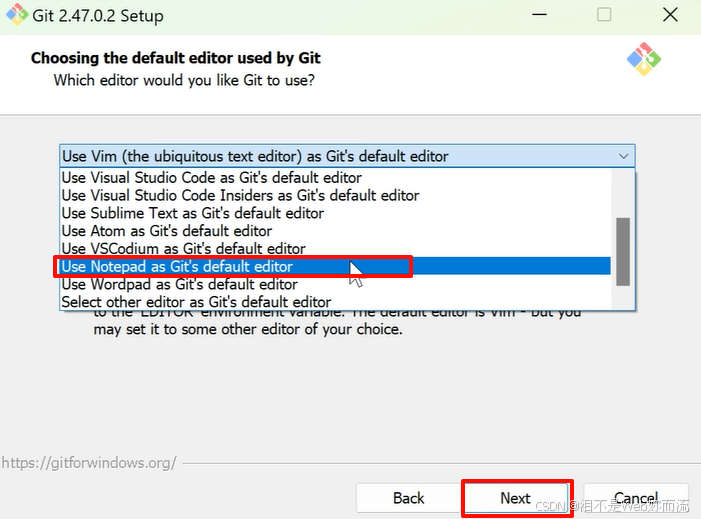Image resolution: width=701 pixels, height=519 pixels.
Task: Minimize the Git Setup window
Action: pos(540,15)
